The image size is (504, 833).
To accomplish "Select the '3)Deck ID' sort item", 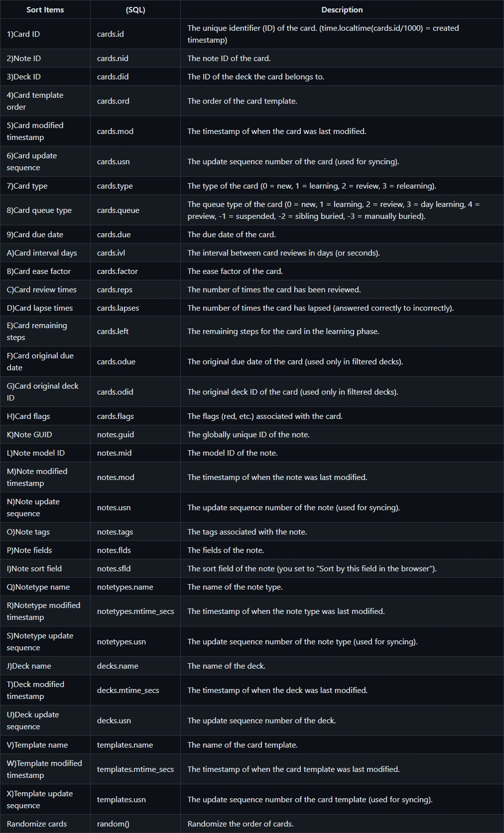I will tap(24, 77).
